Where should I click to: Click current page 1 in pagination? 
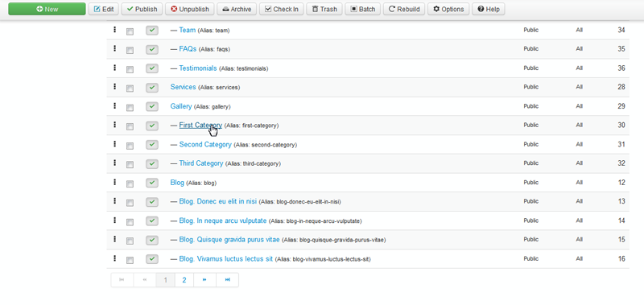coord(166,280)
